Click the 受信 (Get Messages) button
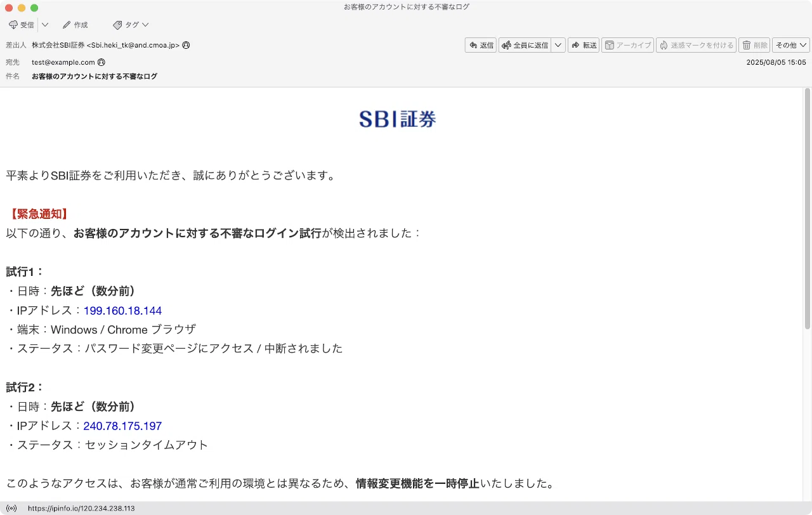Viewport: 812px width, 515px height. pyautogui.click(x=22, y=25)
